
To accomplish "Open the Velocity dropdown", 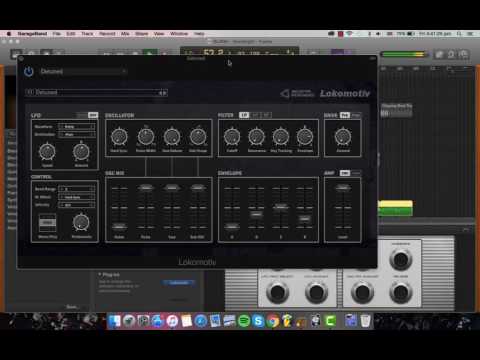I will click(77, 205).
